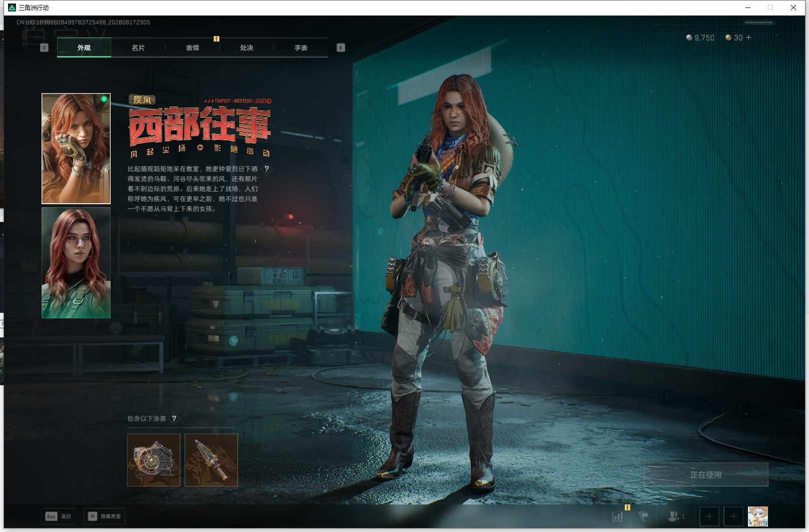809x532 pixels.
Task: Click the second empty teammate invite slot
Action: point(733,516)
